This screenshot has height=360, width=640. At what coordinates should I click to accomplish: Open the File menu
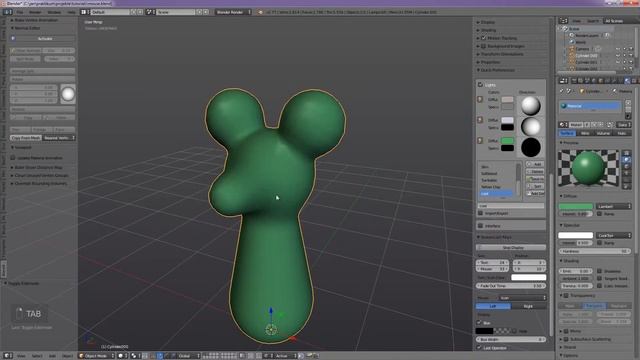(20, 12)
